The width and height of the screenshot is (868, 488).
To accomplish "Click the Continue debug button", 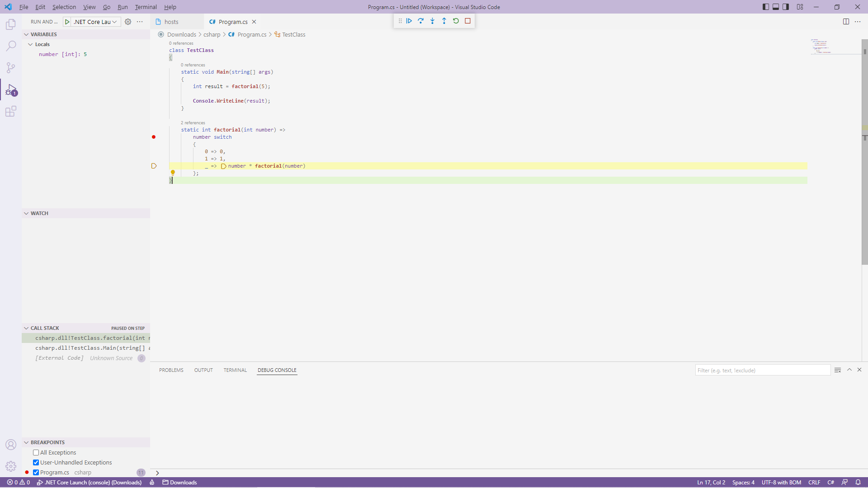I will pyautogui.click(x=409, y=21).
